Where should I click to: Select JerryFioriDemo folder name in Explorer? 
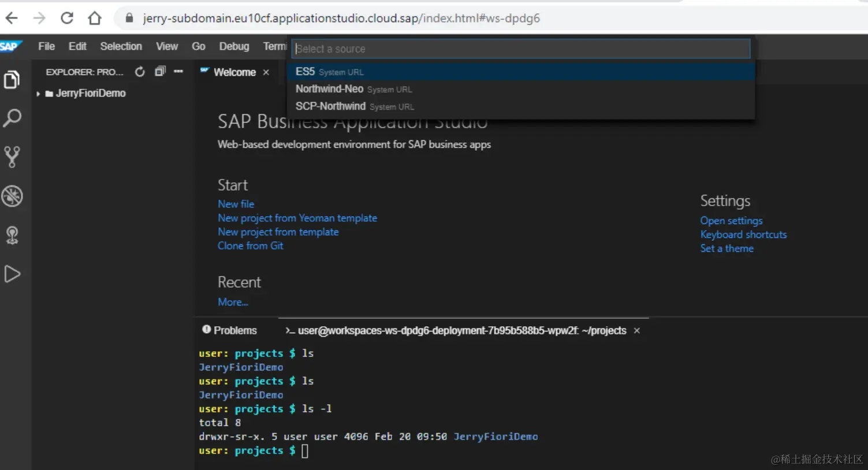[x=91, y=93]
